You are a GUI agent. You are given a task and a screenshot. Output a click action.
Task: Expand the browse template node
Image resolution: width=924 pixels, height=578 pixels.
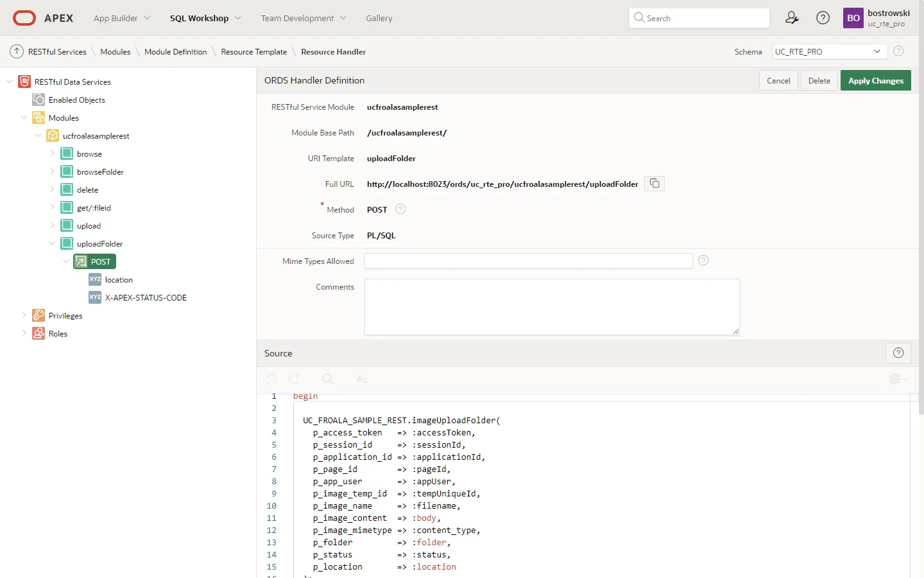pos(52,153)
